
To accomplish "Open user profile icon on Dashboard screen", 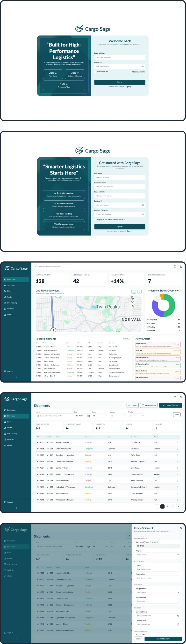I will pos(181,266).
